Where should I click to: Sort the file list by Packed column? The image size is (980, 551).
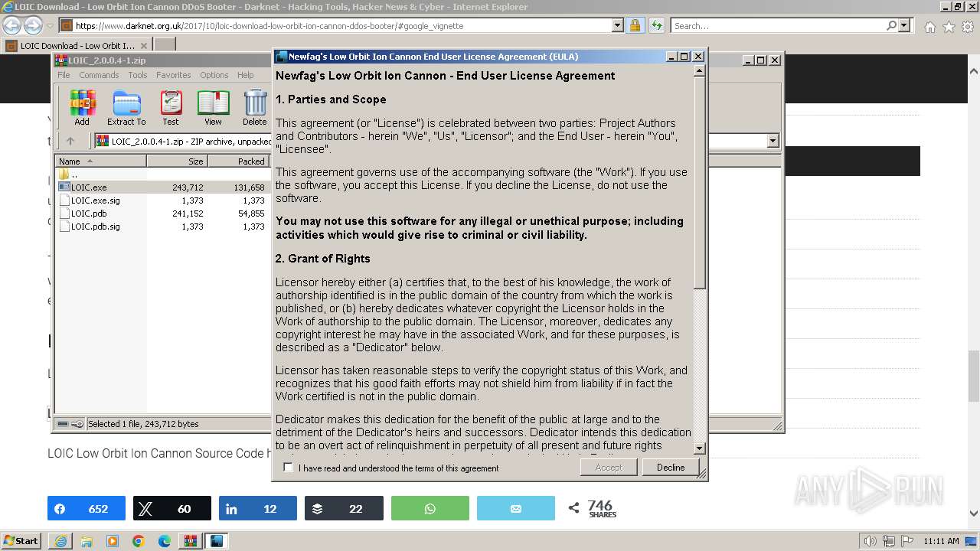pyautogui.click(x=238, y=161)
